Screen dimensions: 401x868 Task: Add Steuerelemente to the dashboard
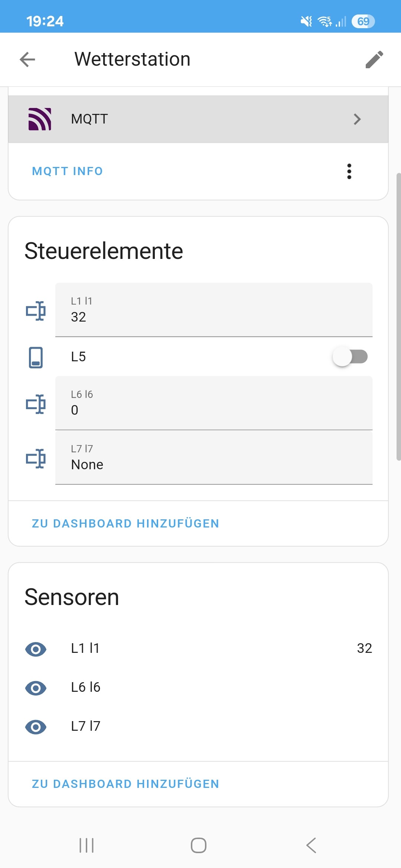(x=125, y=523)
